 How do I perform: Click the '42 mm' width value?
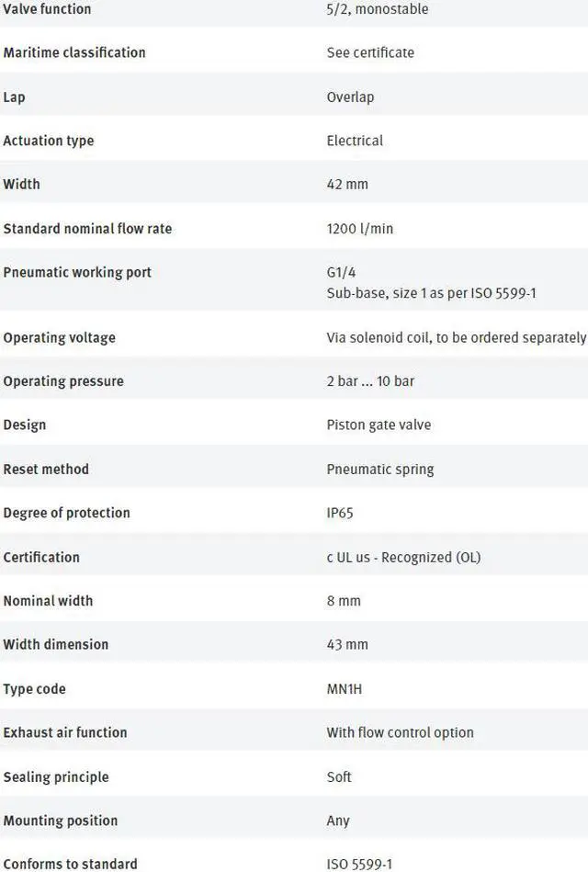pos(347,184)
